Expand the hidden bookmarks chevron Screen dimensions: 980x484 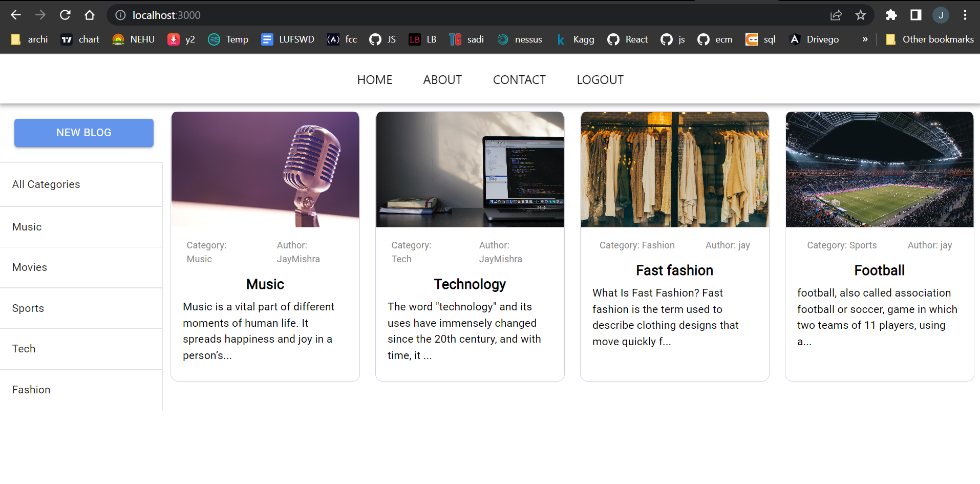(865, 39)
